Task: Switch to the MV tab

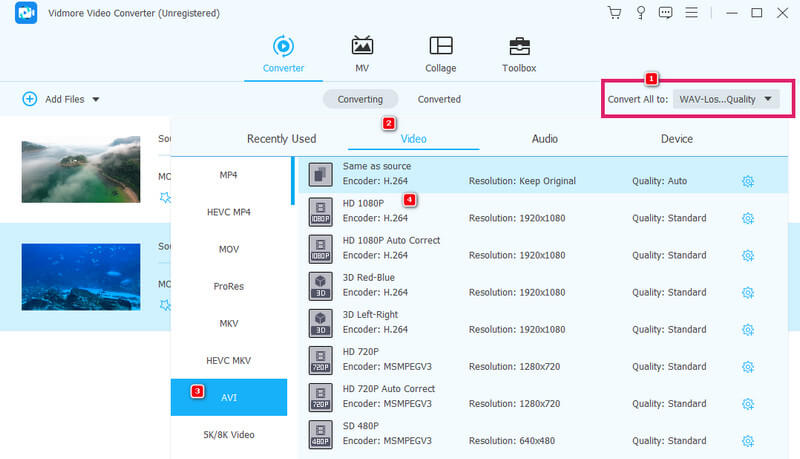Action: click(x=362, y=54)
